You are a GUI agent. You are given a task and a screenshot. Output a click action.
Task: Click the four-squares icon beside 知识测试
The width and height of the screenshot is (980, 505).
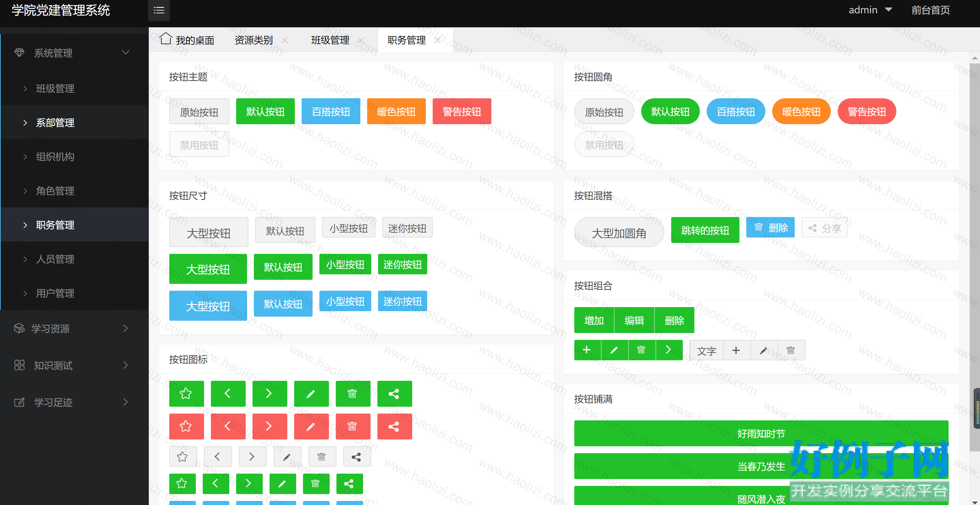(19, 365)
